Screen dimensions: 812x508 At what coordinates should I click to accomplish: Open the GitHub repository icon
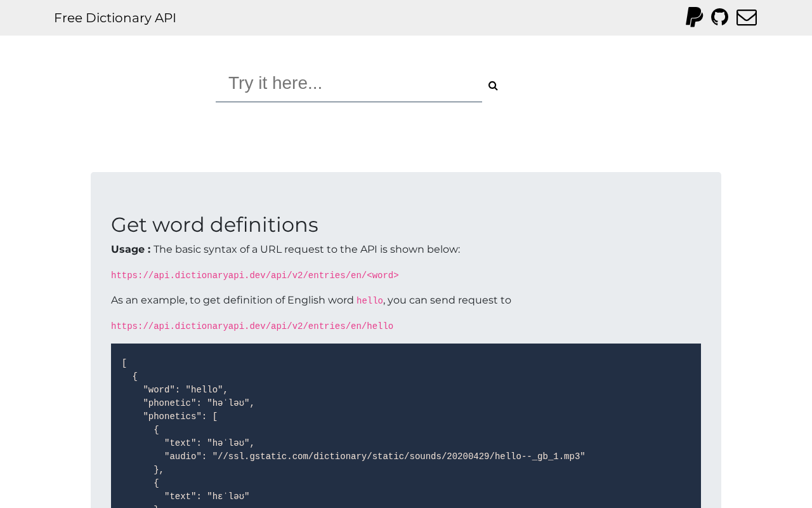719,17
